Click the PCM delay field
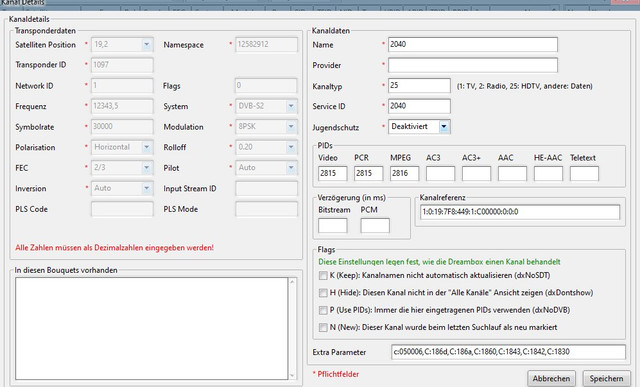This screenshot has height=387, width=640. (375, 225)
